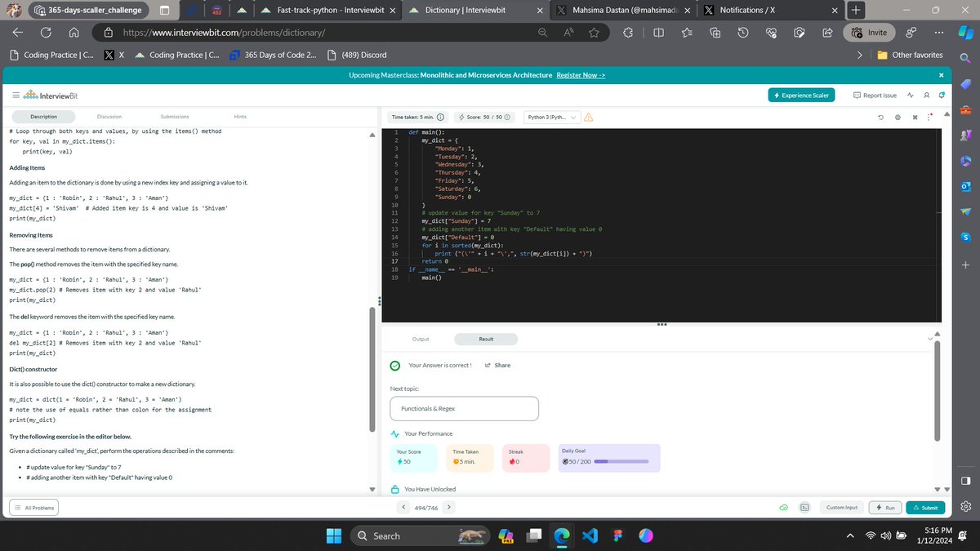Switch to the Output tab

[x=421, y=339]
